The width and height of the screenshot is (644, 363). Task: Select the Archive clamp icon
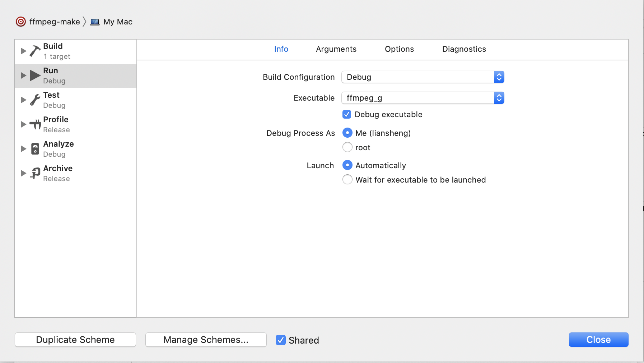[x=35, y=173]
